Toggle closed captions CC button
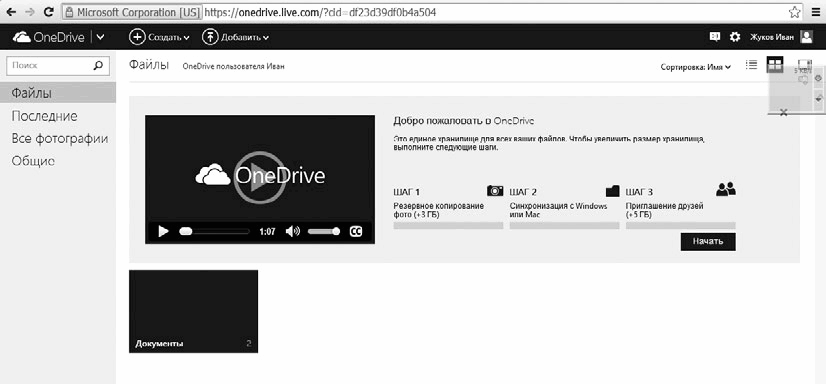 click(356, 231)
